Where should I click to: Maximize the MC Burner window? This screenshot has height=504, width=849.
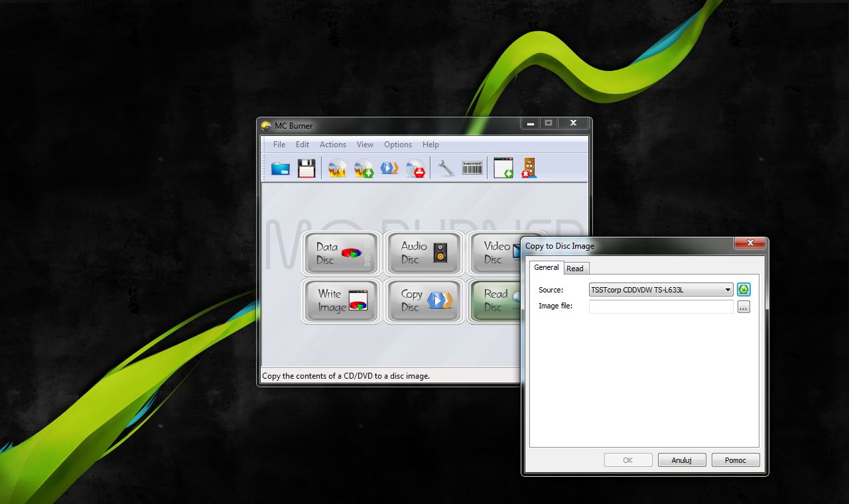coord(549,123)
